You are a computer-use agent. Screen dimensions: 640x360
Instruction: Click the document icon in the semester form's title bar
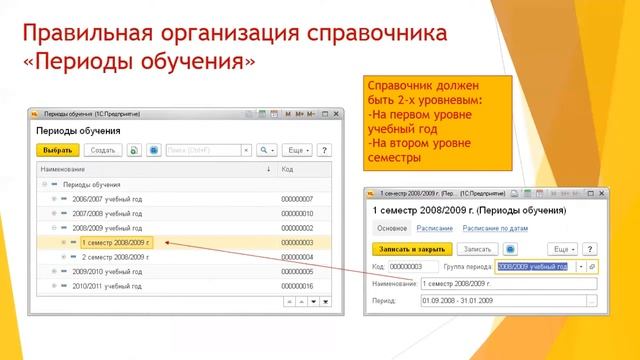[x=515, y=193]
